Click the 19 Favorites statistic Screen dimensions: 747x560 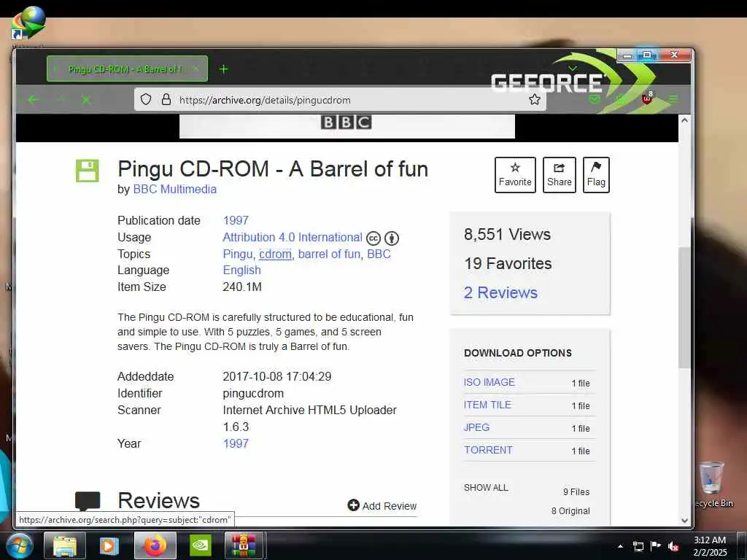click(508, 263)
